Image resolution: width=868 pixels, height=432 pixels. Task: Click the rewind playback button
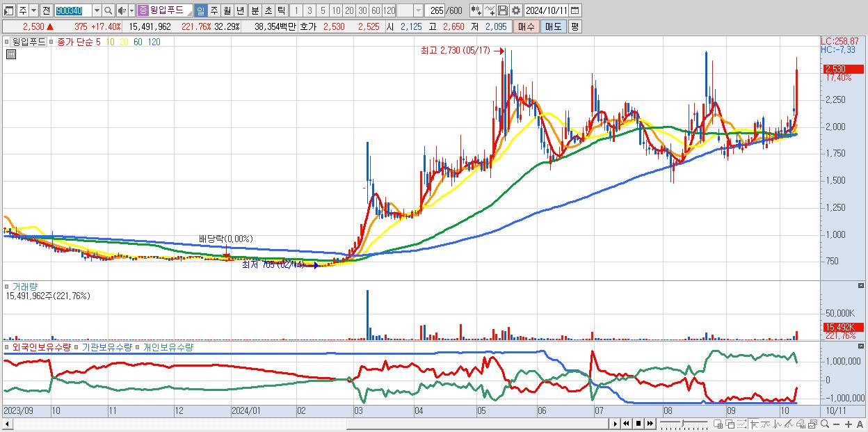coord(626,424)
